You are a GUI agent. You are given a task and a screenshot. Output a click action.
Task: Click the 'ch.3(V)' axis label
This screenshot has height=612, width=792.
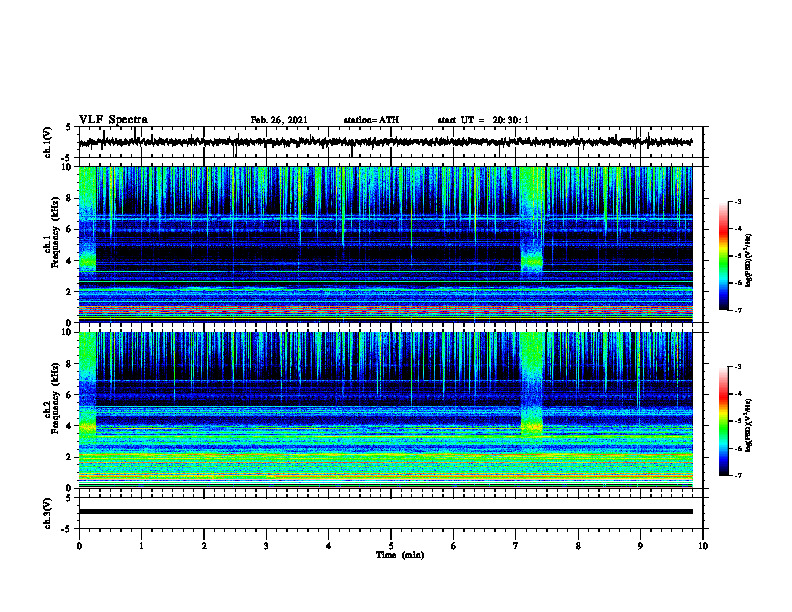pyautogui.click(x=48, y=514)
